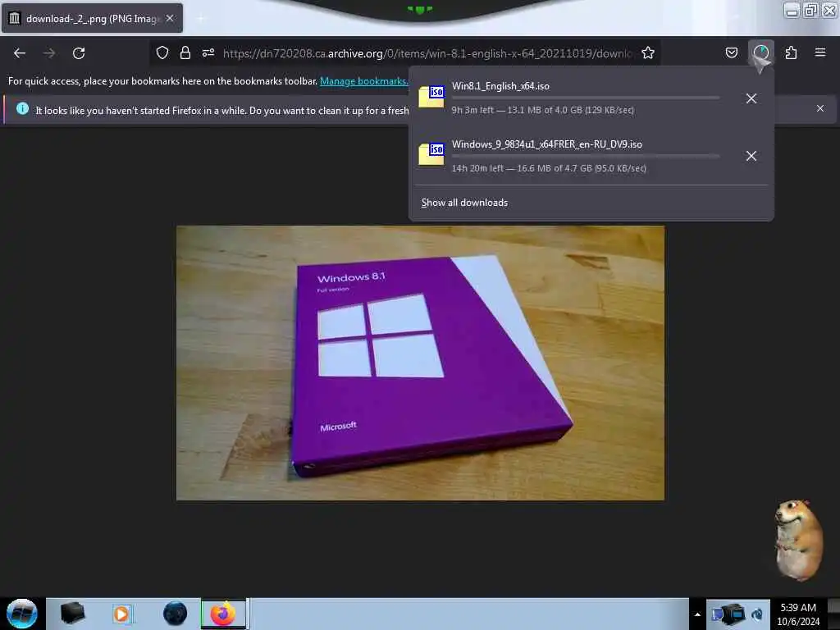840x630 pixels.
Task: Open site permissions icon in address bar
Action: (208, 52)
